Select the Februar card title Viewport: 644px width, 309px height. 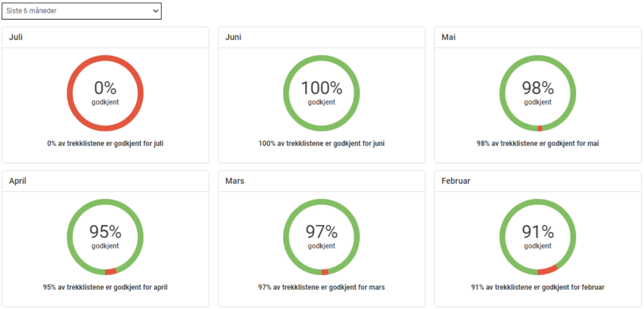456,181
